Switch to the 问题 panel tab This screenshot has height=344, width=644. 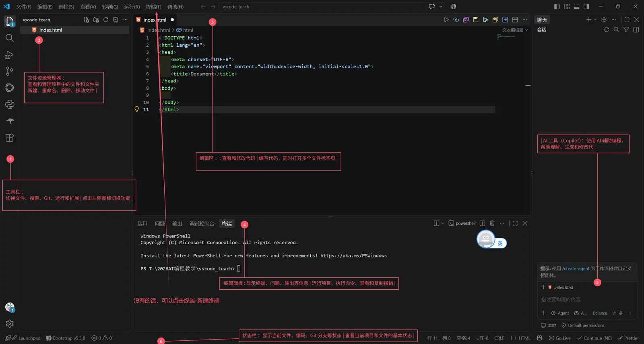pyautogui.click(x=160, y=224)
